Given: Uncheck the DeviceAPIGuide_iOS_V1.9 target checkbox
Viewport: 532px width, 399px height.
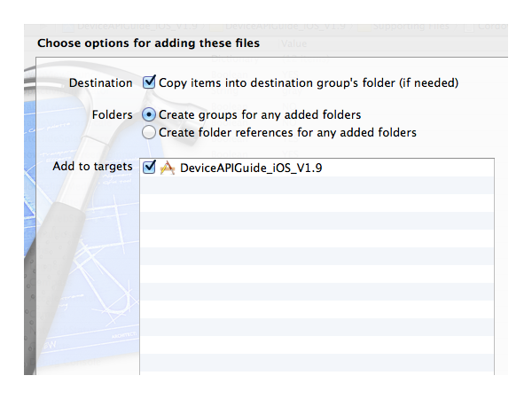Looking at the screenshot, I should pyautogui.click(x=149, y=167).
